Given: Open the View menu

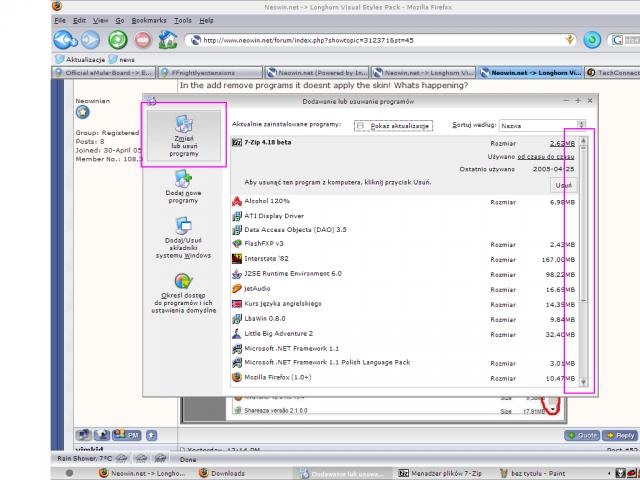Looking at the screenshot, I should (100, 20).
